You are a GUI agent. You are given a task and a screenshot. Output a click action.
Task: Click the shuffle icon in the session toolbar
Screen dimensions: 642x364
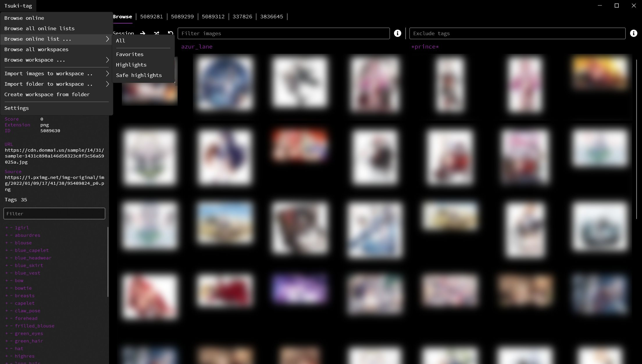[156, 33]
